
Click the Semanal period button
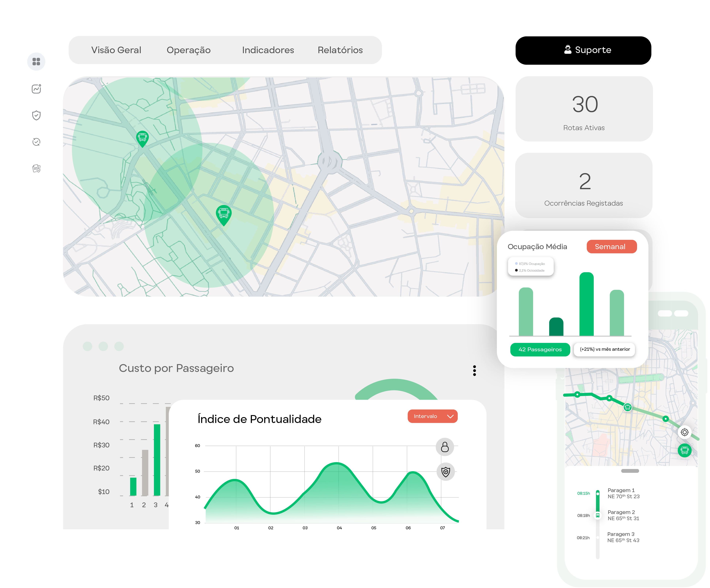click(x=612, y=247)
